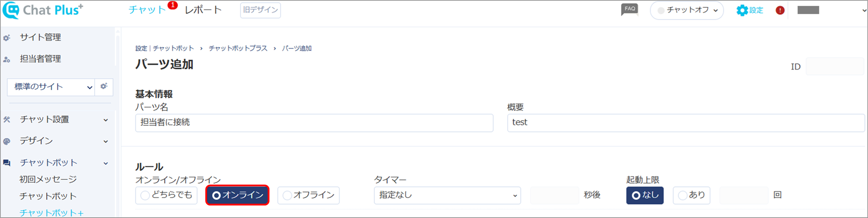Click the デザイン palette icon
Screen dimensions: 868x218
click(7, 141)
